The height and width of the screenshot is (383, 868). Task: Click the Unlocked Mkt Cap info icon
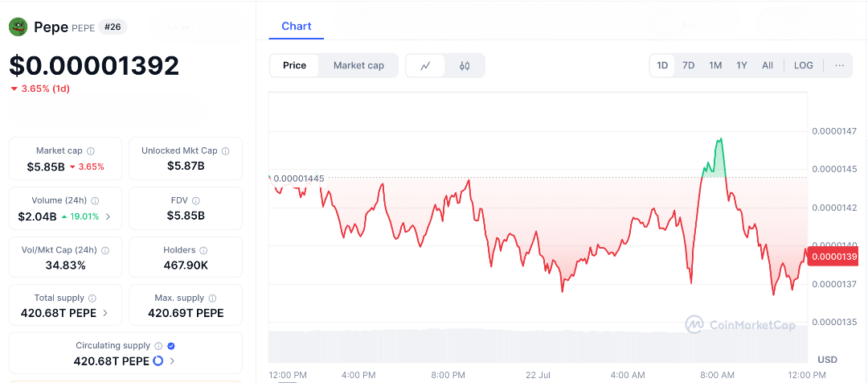226,151
